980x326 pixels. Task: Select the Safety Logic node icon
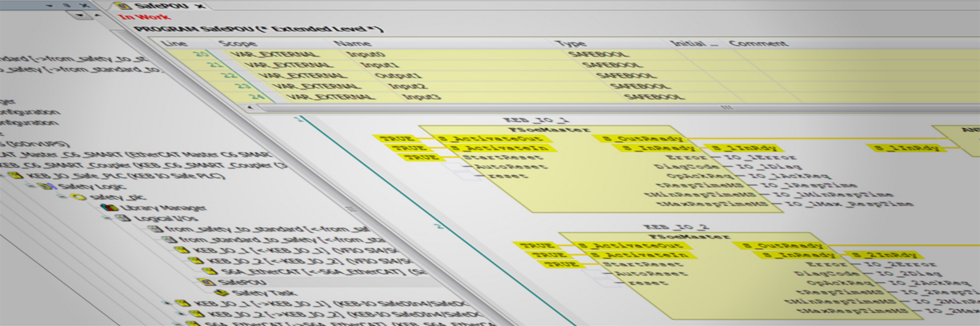tap(48, 185)
